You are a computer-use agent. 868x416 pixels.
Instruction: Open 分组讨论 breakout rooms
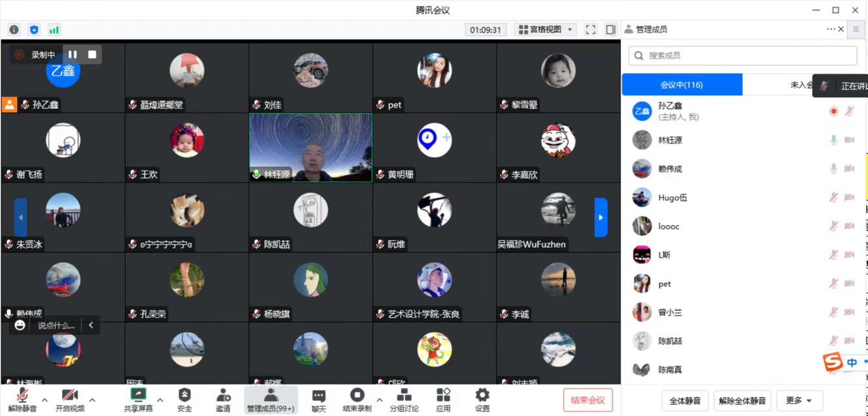click(404, 399)
